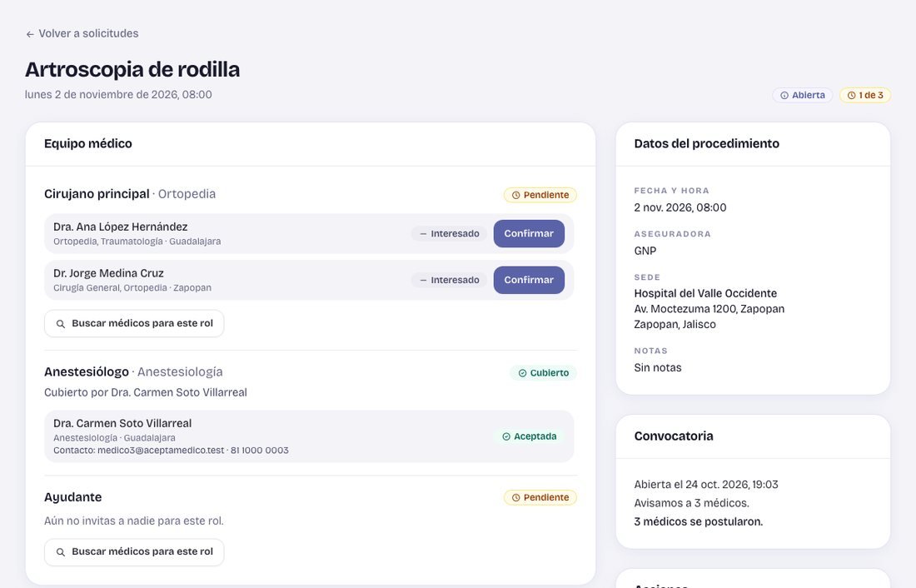Confirm Dra. Ana López Hernández
The height and width of the screenshot is (588, 916).
coord(529,233)
